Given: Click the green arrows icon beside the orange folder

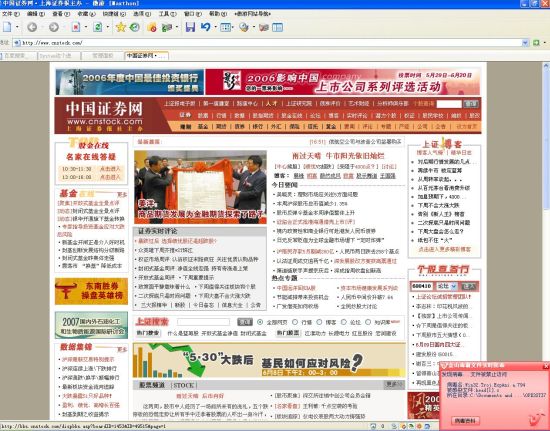Looking at the screenshot, I should tap(167, 27).
